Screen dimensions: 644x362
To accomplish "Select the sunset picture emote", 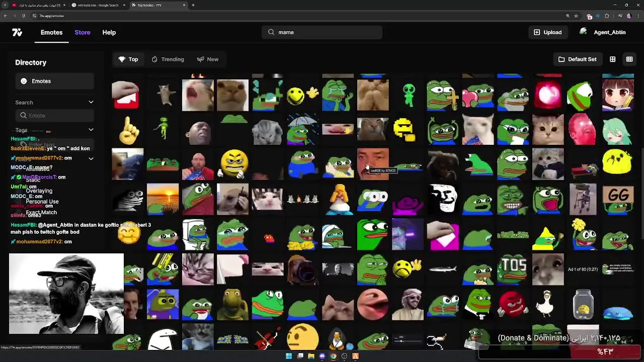I will coord(163,199).
